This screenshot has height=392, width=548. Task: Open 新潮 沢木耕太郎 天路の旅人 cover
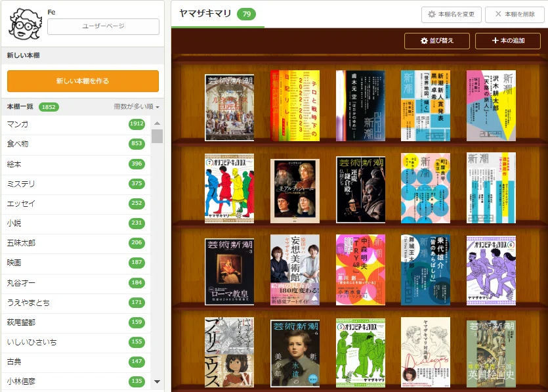pos(491,106)
